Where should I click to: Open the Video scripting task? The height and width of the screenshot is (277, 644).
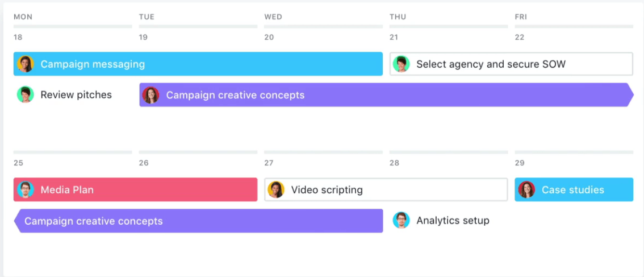(x=386, y=189)
